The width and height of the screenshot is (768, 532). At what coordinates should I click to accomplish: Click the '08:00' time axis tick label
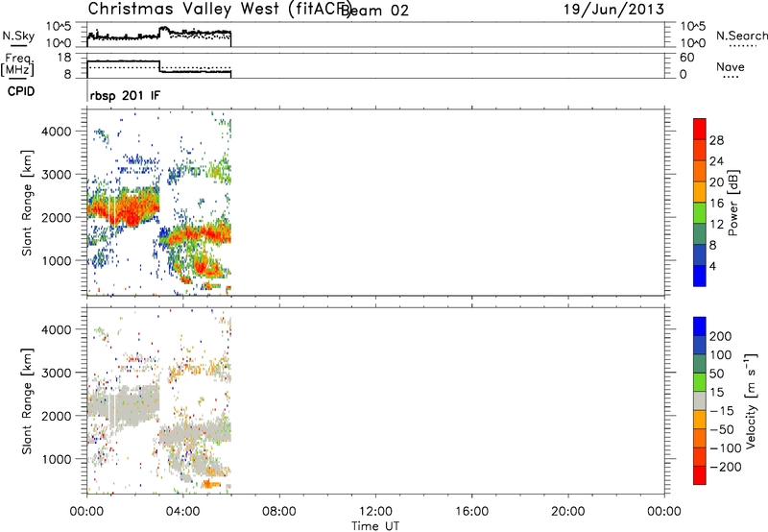(279, 512)
